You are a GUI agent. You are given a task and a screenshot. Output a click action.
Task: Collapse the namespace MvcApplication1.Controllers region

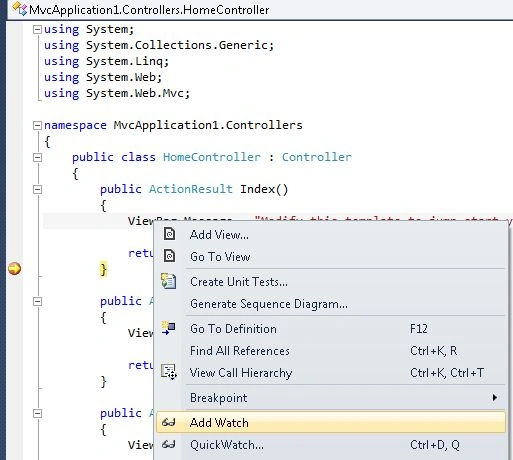point(37,125)
